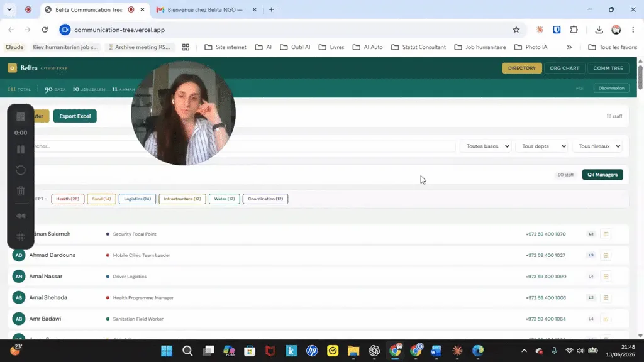The image size is (644, 362).
Task: Stop the screen recording
Action: click(x=21, y=116)
